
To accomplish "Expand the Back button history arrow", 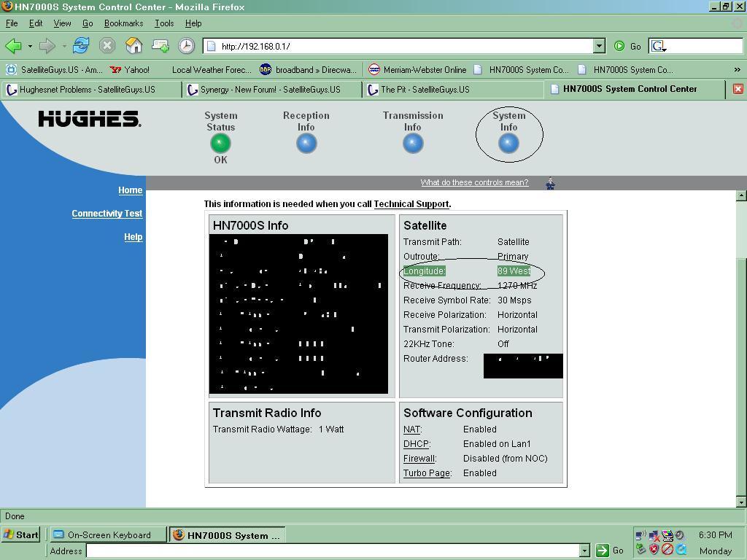I will coord(29,46).
